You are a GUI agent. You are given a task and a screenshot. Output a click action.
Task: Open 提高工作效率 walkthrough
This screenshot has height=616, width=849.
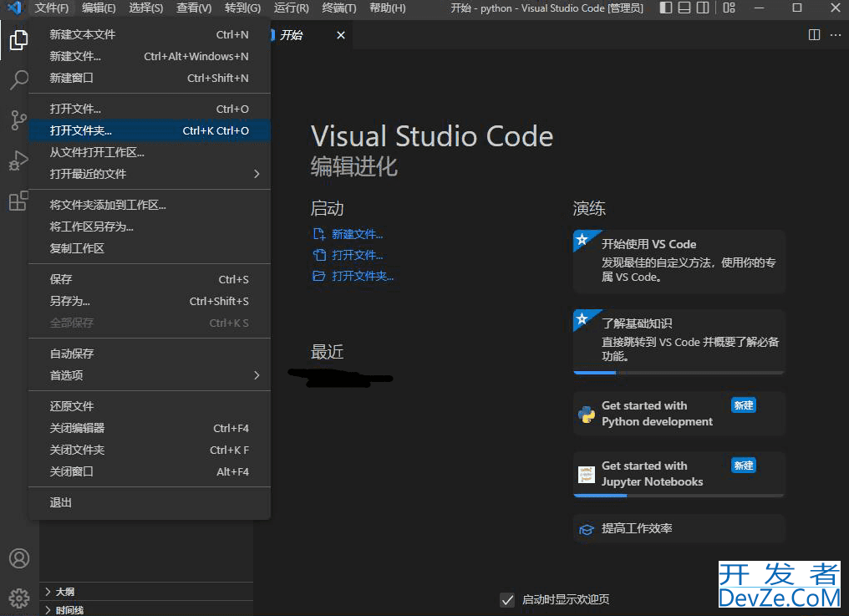(679, 529)
